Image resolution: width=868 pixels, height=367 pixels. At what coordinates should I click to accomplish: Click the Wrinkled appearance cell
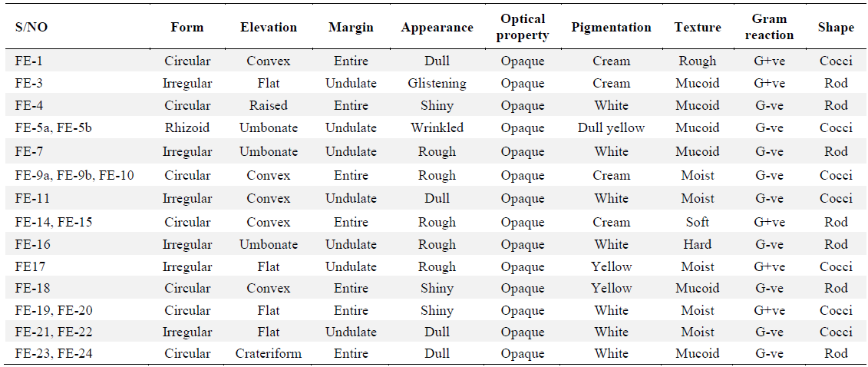pos(437,127)
